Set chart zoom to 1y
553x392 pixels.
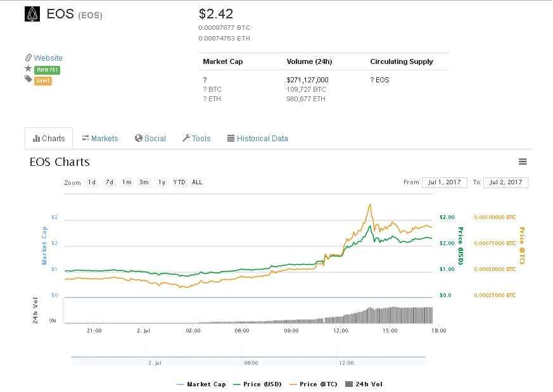point(162,182)
